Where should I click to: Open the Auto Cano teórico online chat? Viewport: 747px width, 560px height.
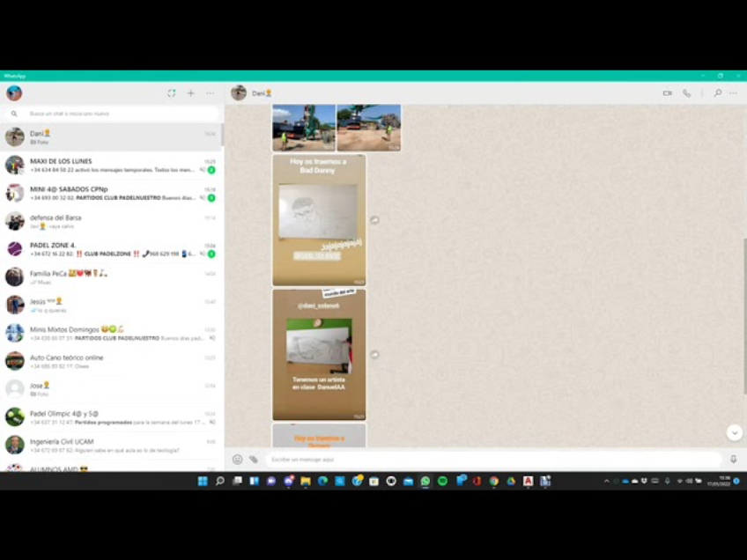[x=111, y=361]
